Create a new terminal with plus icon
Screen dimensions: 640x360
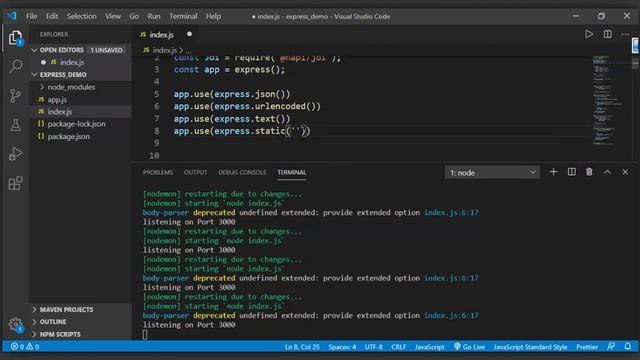[x=553, y=172]
